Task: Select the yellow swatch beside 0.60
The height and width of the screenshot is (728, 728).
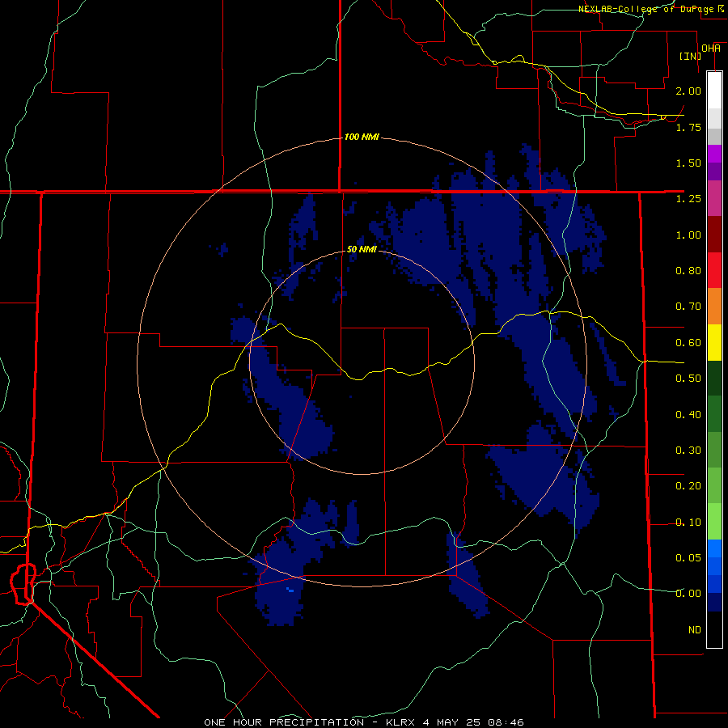Action: tap(714, 342)
